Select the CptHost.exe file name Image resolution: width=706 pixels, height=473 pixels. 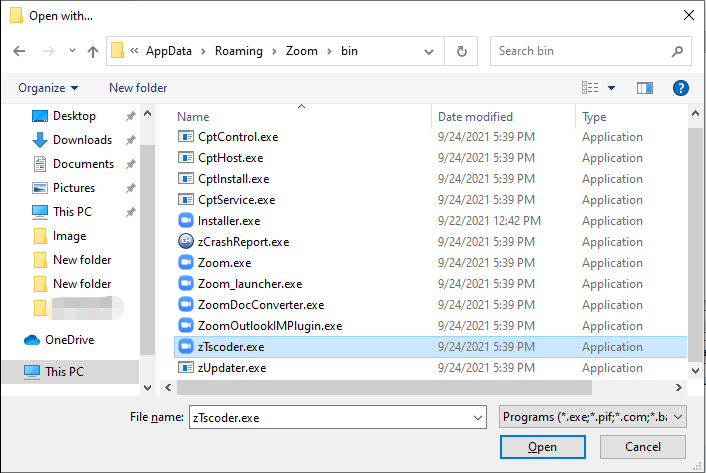[231, 158]
